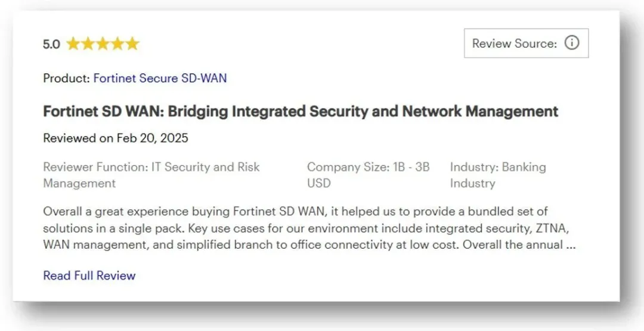This screenshot has width=644, height=331.
Task: Open the Fortinet Secure SD-WAN product link
Action: (x=160, y=78)
